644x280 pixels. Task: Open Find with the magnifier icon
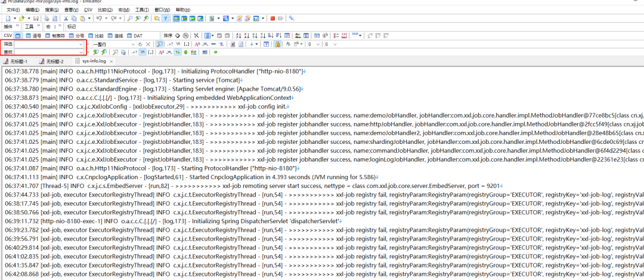coord(129,18)
